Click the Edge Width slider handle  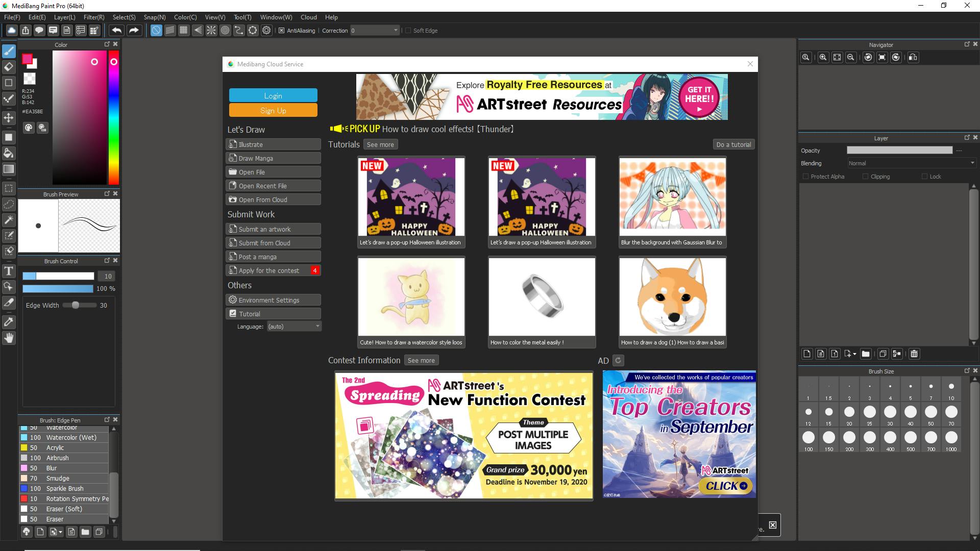pyautogui.click(x=76, y=305)
